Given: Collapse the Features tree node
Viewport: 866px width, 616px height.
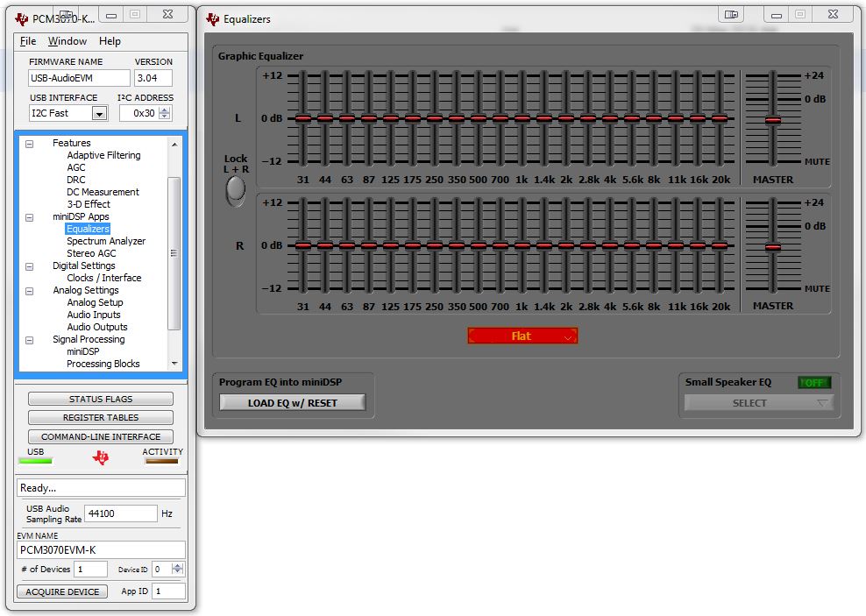Looking at the screenshot, I should coord(30,144).
